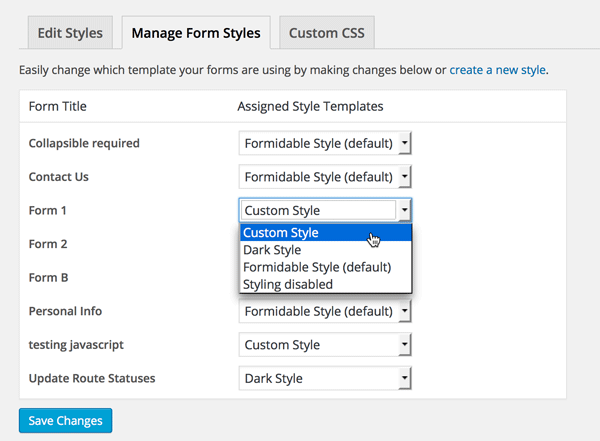Image resolution: width=600 pixels, height=441 pixels.
Task: Click the Assigned Style Templates column header
Action: (310, 106)
